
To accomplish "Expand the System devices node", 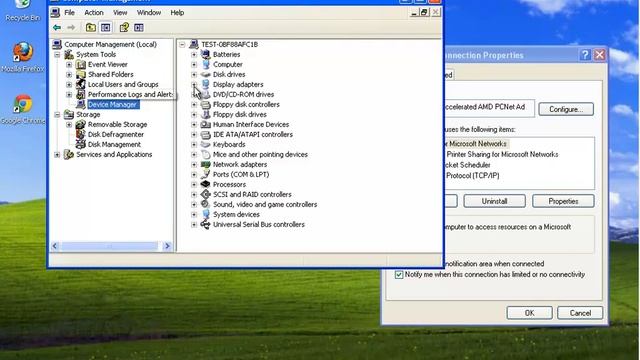I will (194, 215).
